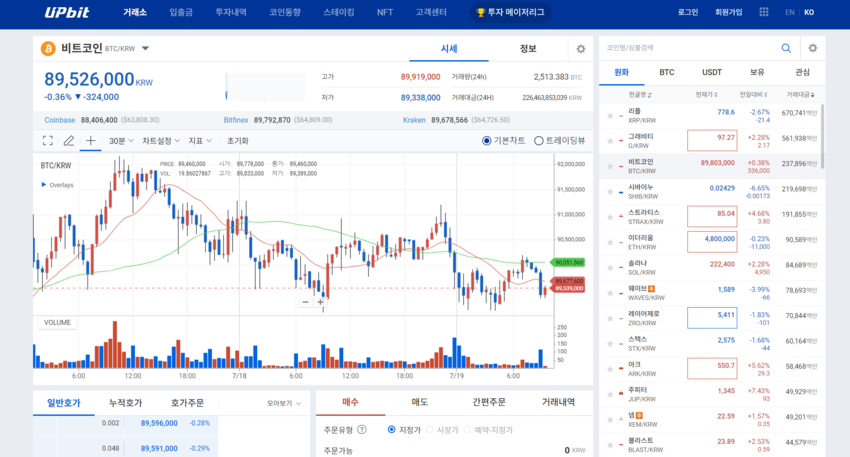Select the pencil drawing tool

click(x=69, y=141)
